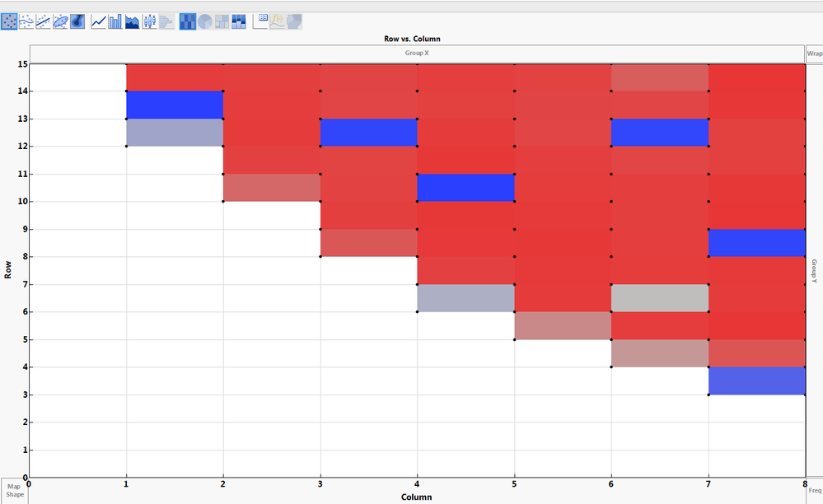The width and height of the screenshot is (823, 504).
Task: Select the Smoother curve element icon
Action: point(26,21)
